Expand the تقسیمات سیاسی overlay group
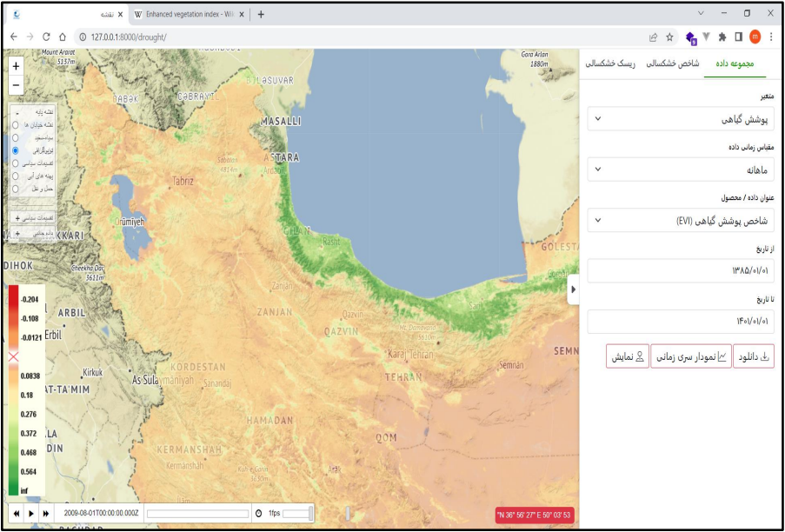The height and width of the screenshot is (532, 785). [x=17, y=218]
